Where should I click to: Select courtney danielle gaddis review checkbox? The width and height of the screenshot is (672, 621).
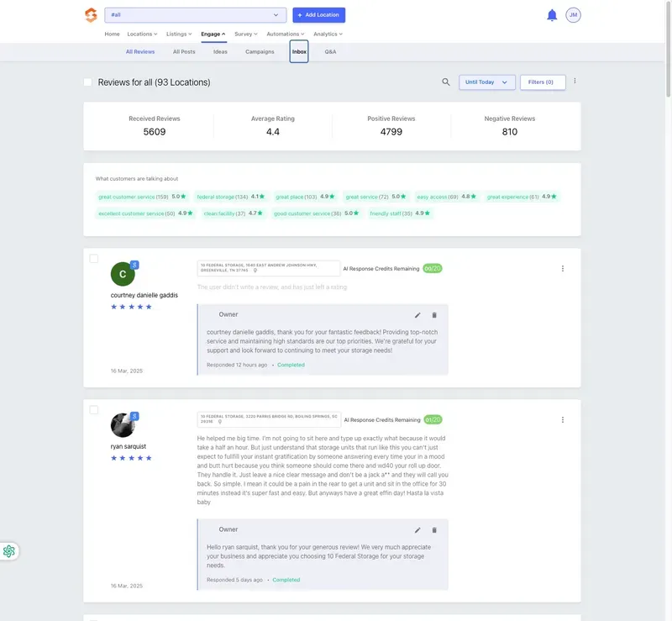(94, 259)
